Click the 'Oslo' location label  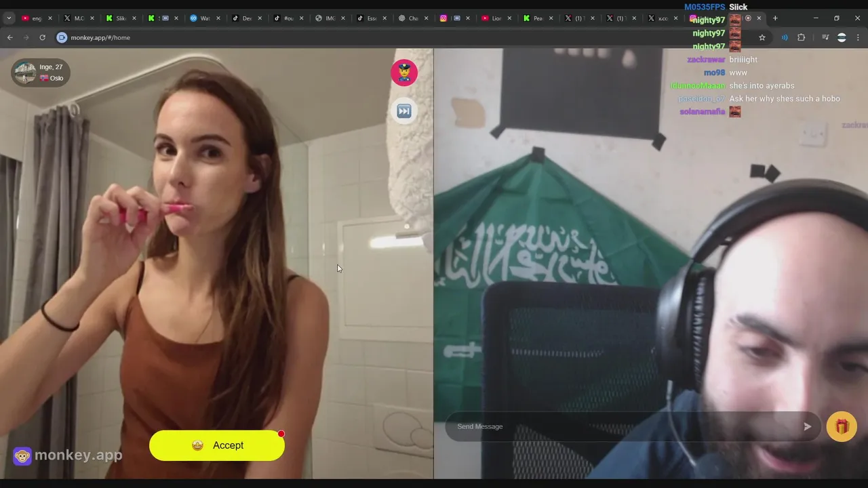pos(56,78)
